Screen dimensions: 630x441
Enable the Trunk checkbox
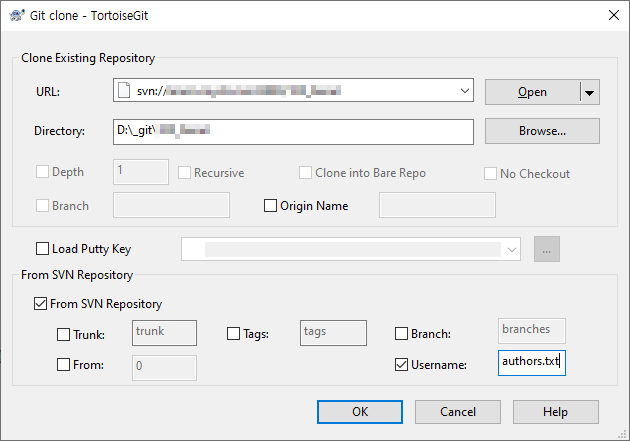(63, 334)
